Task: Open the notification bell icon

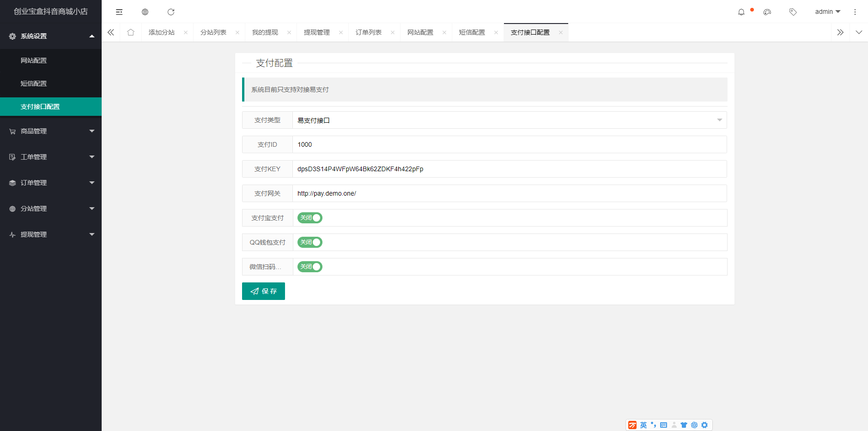Action: point(741,12)
